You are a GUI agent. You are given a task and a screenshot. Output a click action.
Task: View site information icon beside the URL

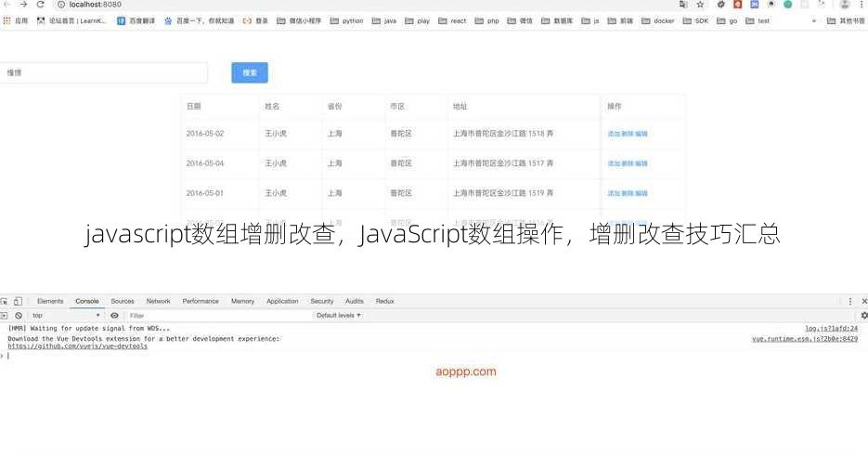coord(61,5)
